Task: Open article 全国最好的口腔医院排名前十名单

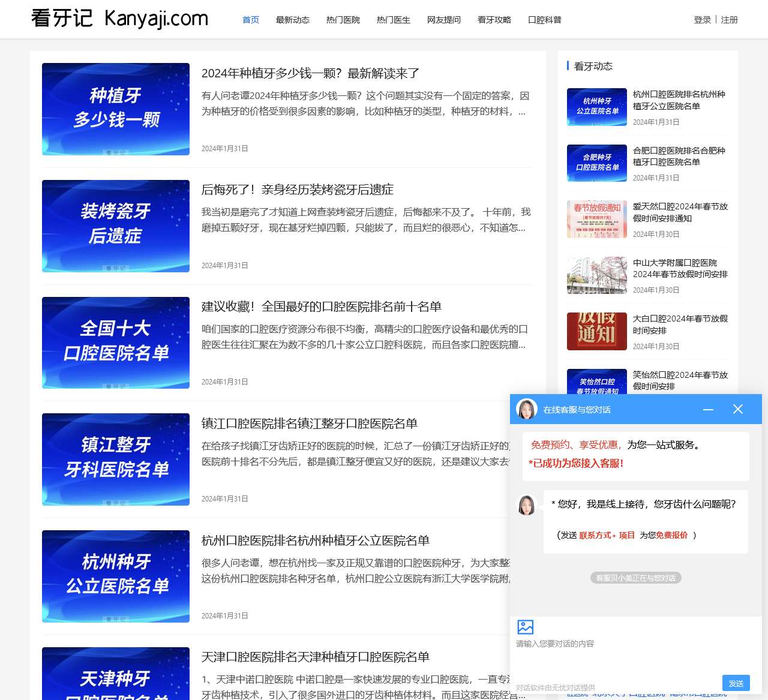Action: pyautogui.click(x=322, y=307)
